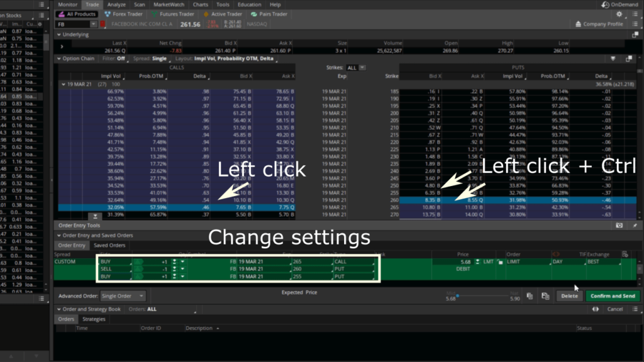Image resolution: width=644 pixels, height=362 pixels.
Task: Open the Scan tab
Action: 140,4
